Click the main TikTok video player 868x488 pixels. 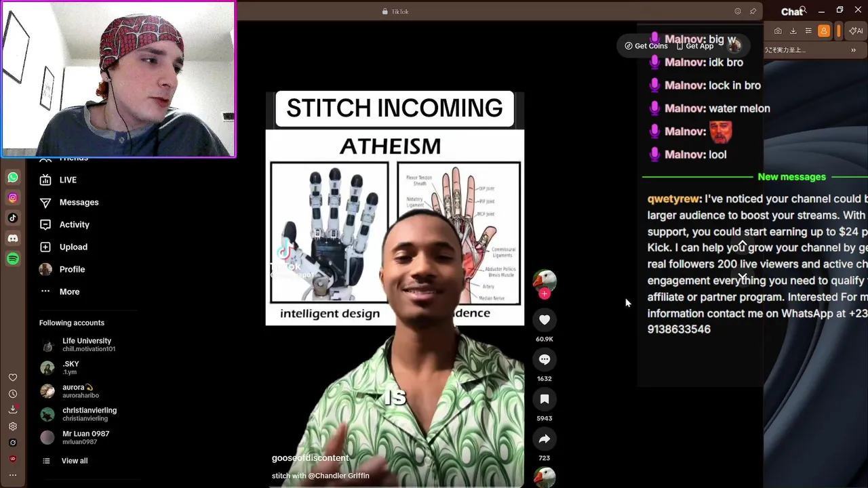[x=395, y=290]
